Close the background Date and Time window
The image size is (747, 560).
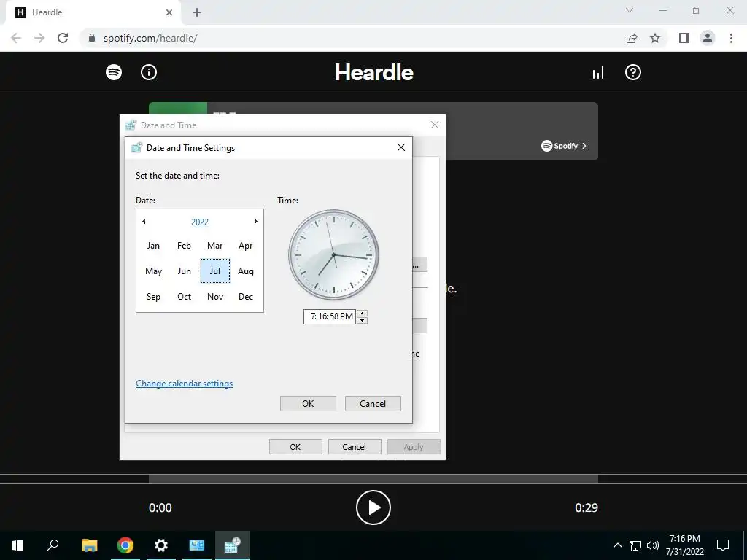tap(435, 125)
